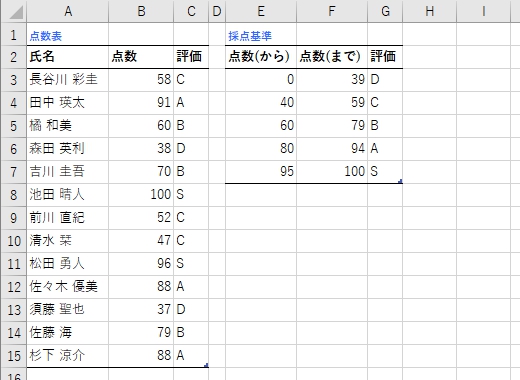Select column H header
This screenshot has height=380, width=520.
[430, 12]
